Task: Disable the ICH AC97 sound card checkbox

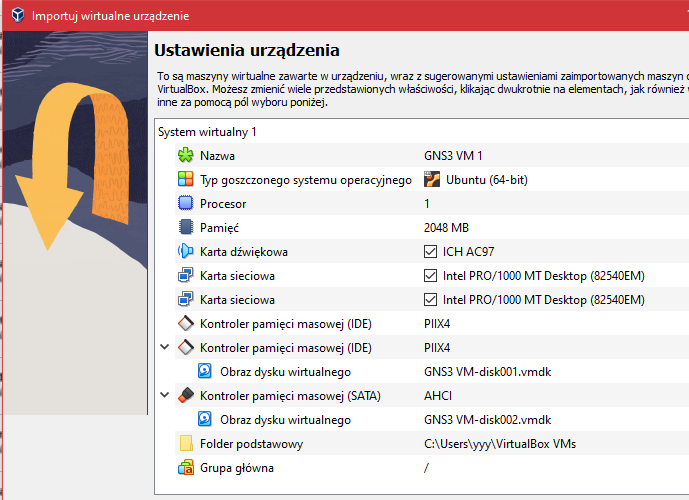Action: pyautogui.click(x=431, y=251)
